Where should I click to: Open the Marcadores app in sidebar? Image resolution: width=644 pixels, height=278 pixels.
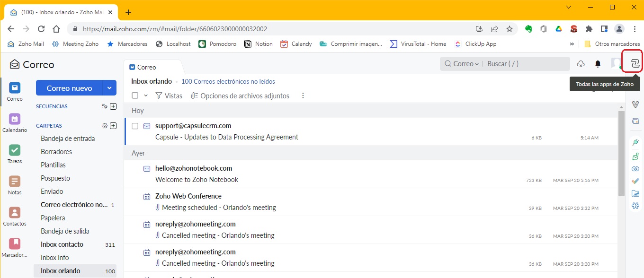15,248
